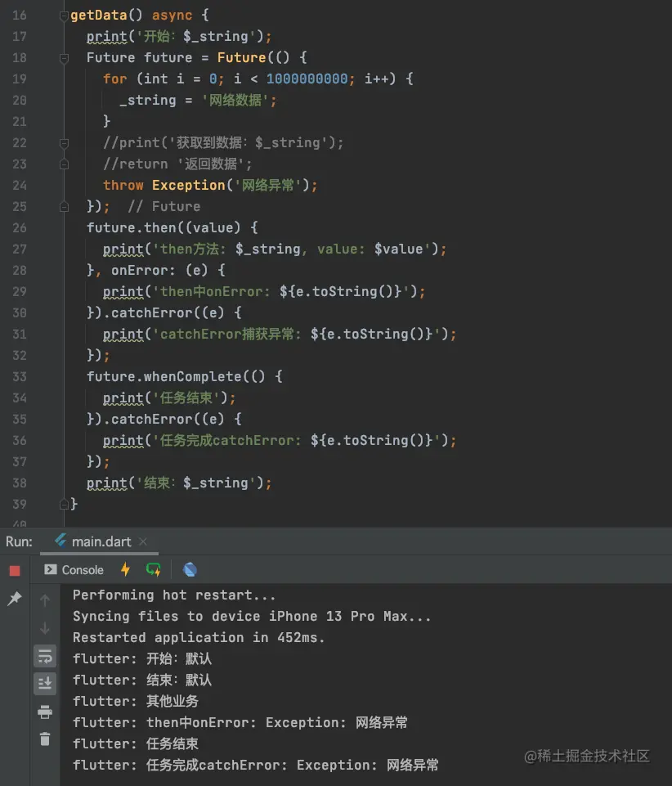Collapse the getData() function fold marker
This screenshot has width=672, height=786.
point(64,16)
